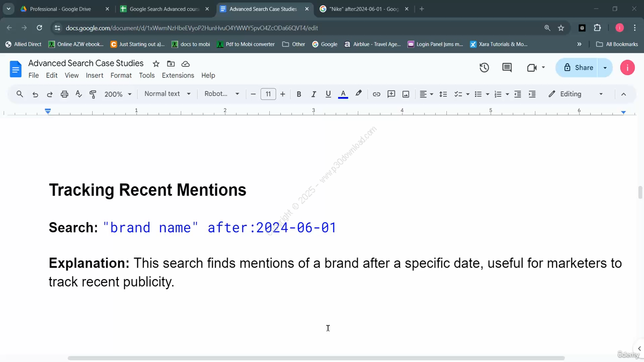Expand bulleted list options arrow

(488, 94)
